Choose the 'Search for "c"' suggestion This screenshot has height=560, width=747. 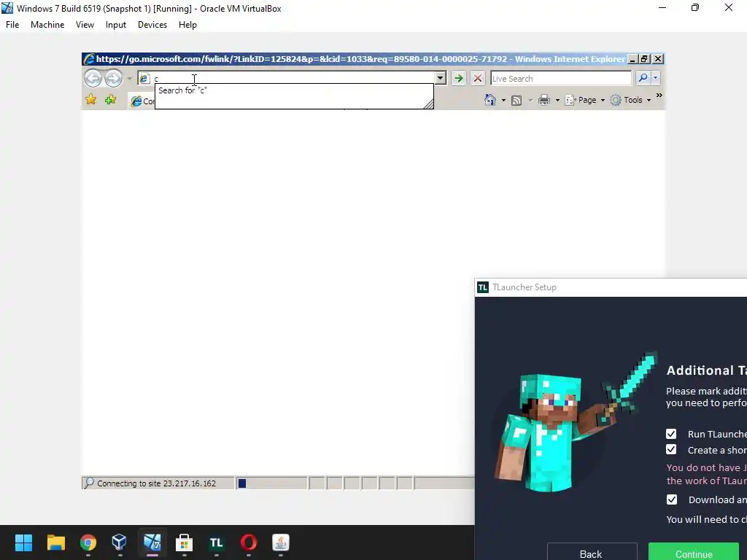point(294,90)
